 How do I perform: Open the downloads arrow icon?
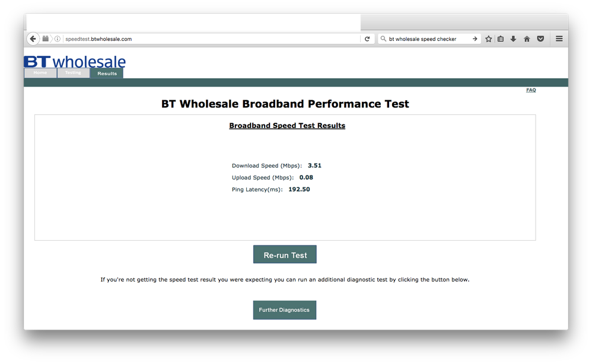coord(513,39)
